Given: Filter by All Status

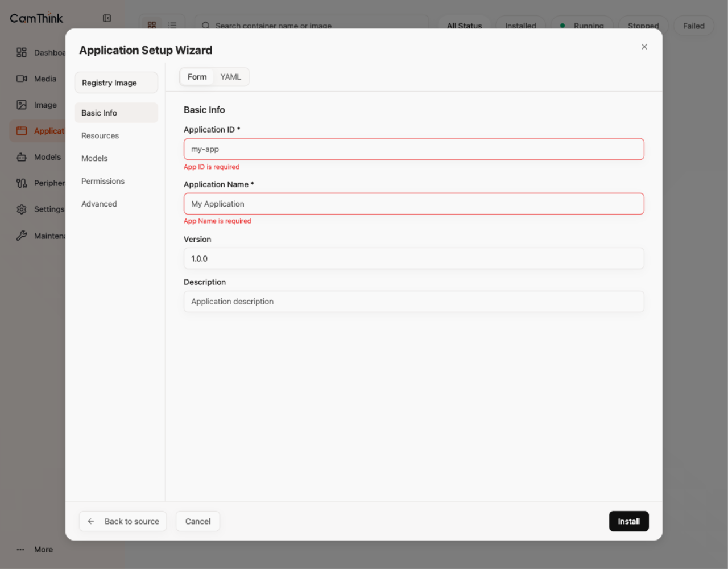Looking at the screenshot, I should pyautogui.click(x=464, y=26).
